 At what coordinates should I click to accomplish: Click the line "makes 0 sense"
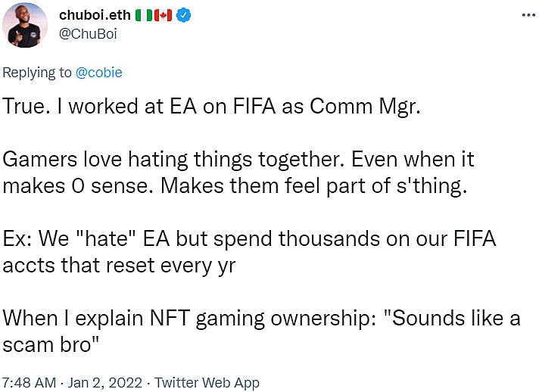point(235,186)
